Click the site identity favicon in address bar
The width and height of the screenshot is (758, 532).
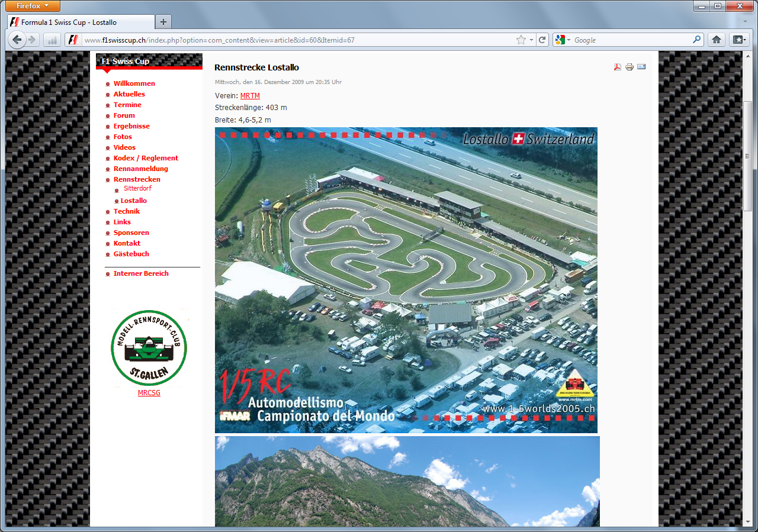pos(72,40)
